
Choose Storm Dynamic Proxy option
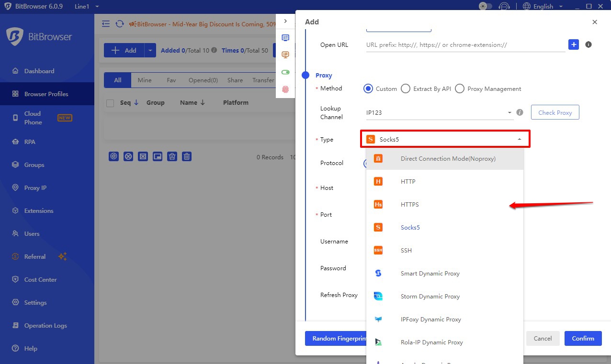pos(445,296)
